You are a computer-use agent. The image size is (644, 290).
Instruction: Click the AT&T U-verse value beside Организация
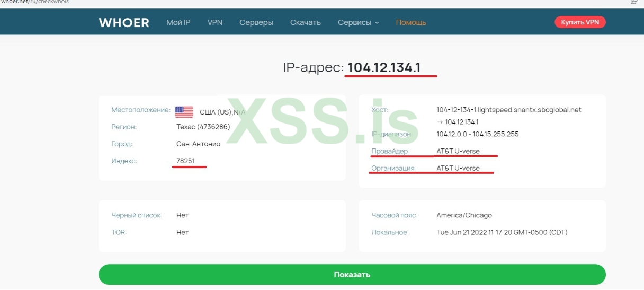click(x=458, y=168)
